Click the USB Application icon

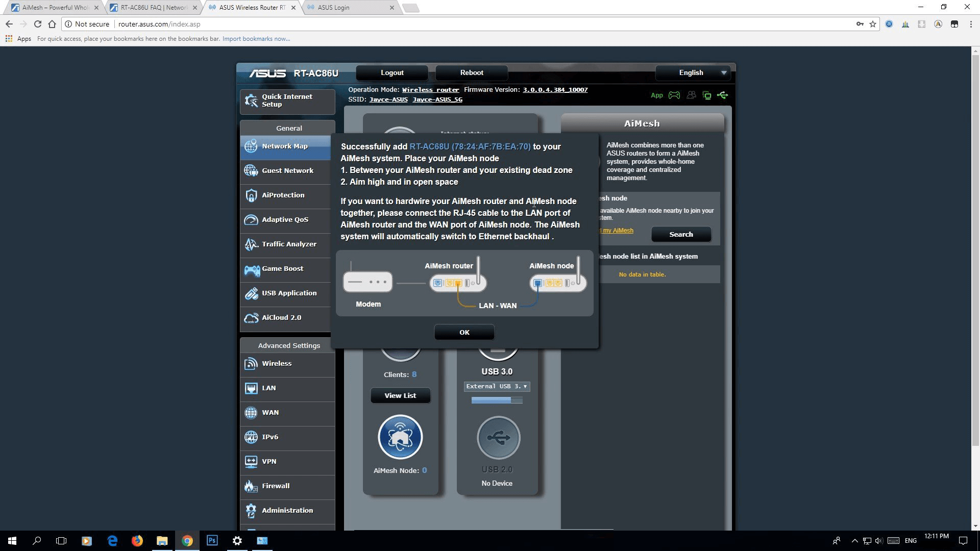click(251, 293)
